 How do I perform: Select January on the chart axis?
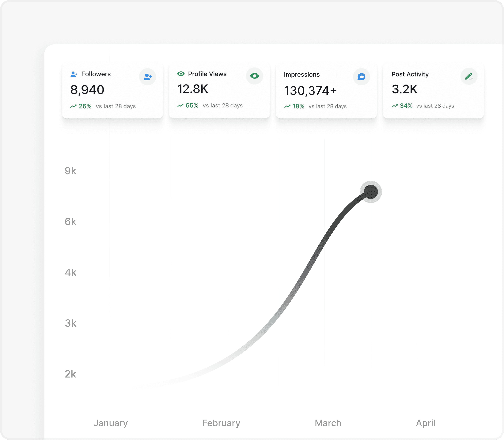click(x=111, y=423)
